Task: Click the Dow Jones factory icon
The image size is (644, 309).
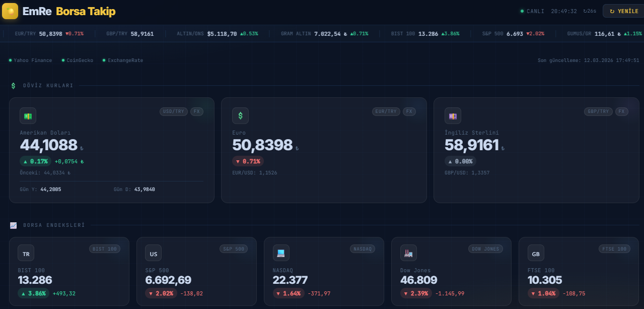Action: click(408, 253)
